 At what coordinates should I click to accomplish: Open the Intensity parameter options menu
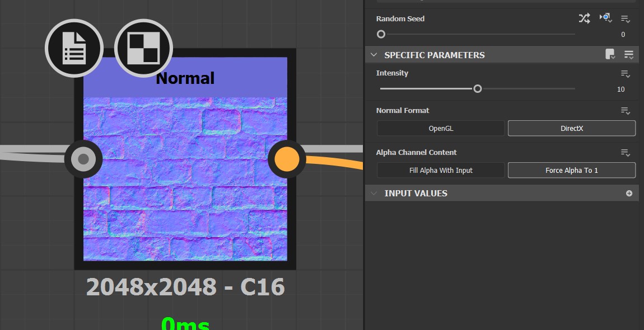pos(626,74)
